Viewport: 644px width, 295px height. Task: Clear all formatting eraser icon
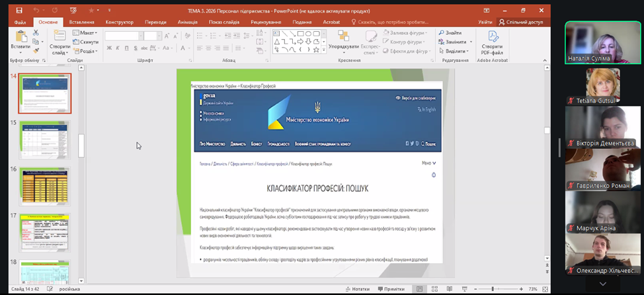point(187,36)
